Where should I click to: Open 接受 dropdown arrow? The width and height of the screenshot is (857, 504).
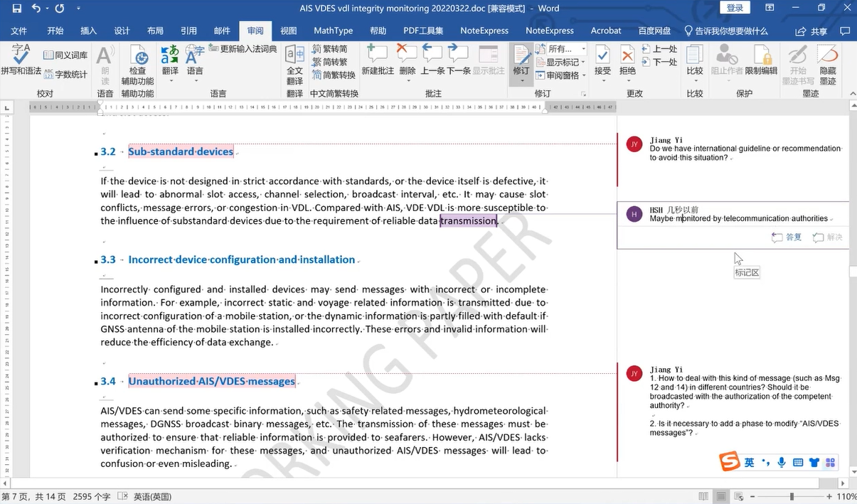pyautogui.click(x=602, y=80)
